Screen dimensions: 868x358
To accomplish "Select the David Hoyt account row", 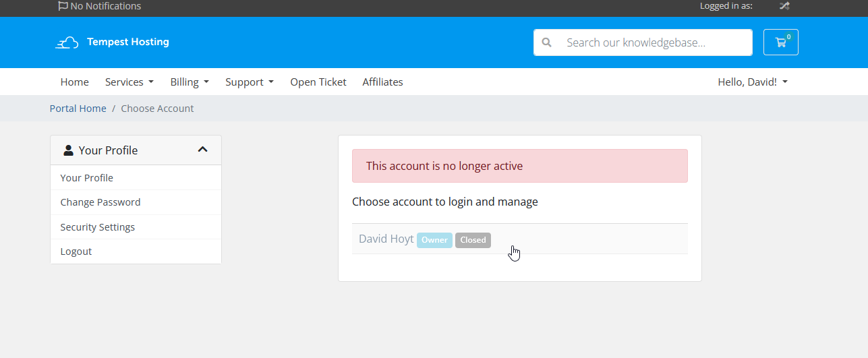I will click(519, 239).
